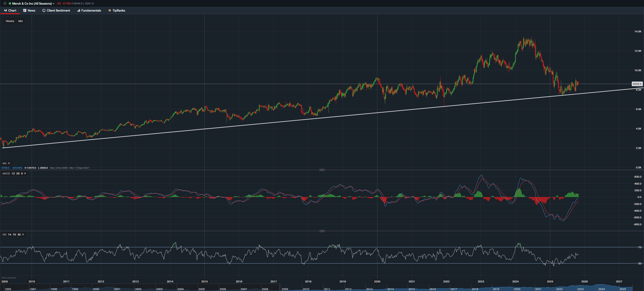Screen dimensions: 644x291
Task: Click the Client Sentiment circular icon
Action: (x=44, y=10)
